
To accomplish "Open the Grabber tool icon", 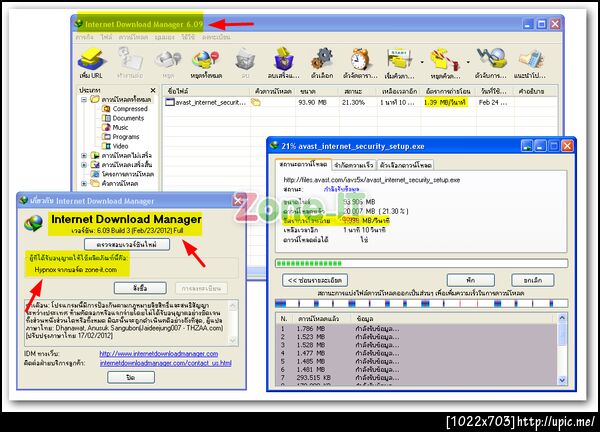I will (x=491, y=59).
